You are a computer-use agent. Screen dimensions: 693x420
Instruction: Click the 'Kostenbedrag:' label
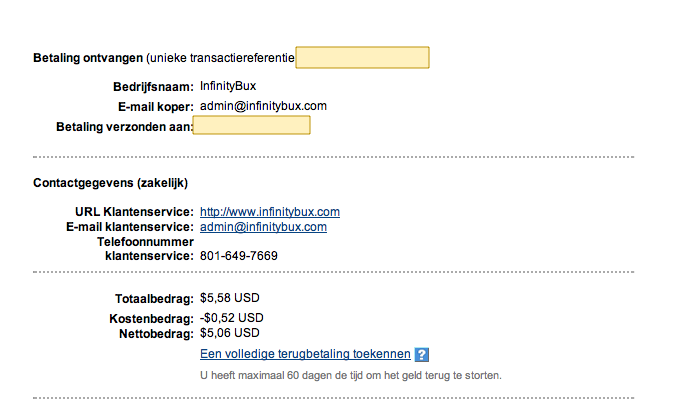[x=152, y=319]
